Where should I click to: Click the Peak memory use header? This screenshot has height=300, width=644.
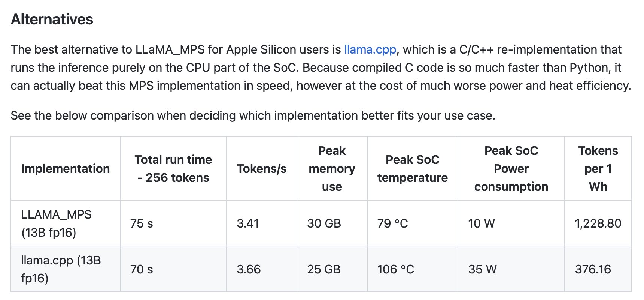[332, 169]
